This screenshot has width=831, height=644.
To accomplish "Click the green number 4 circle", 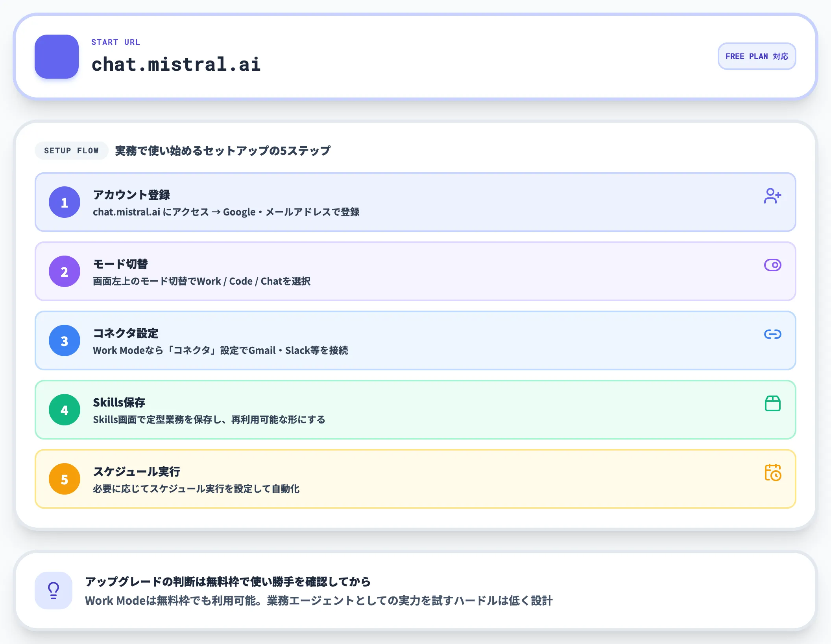I will point(65,410).
